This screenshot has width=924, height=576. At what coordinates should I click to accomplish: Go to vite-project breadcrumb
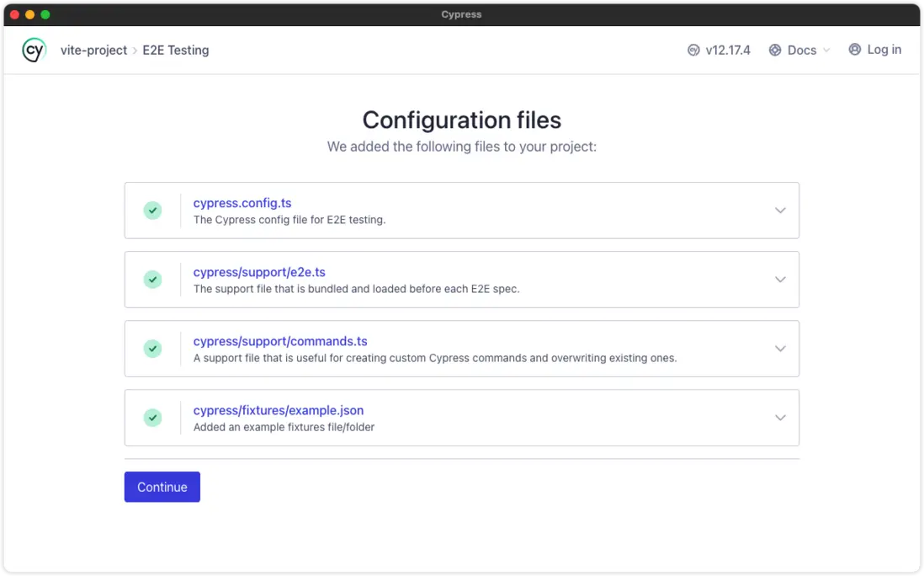93,51
